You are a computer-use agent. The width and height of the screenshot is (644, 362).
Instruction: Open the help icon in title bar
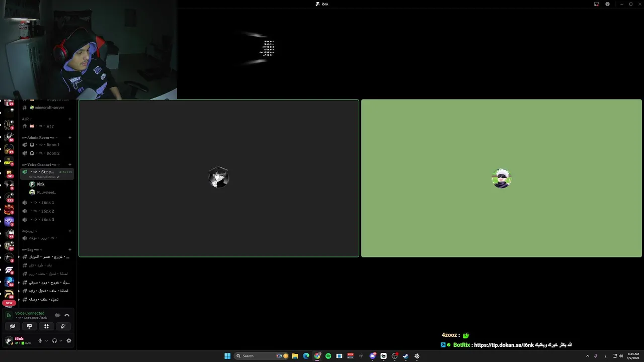[x=607, y=4]
